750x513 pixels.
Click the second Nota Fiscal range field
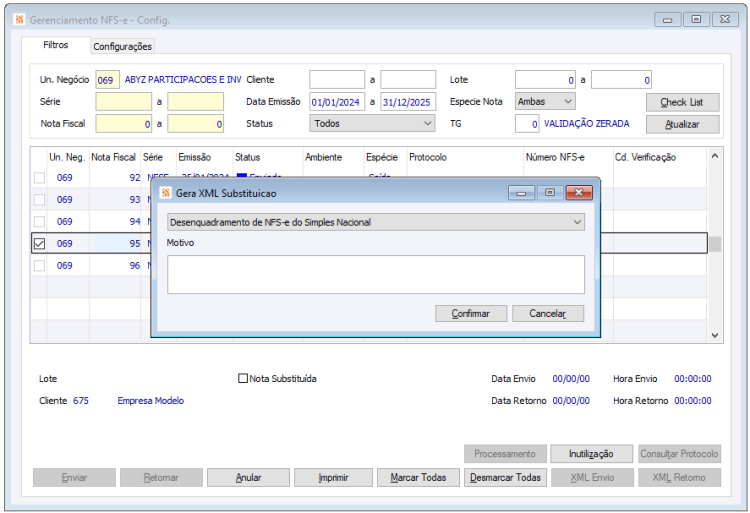(195, 123)
